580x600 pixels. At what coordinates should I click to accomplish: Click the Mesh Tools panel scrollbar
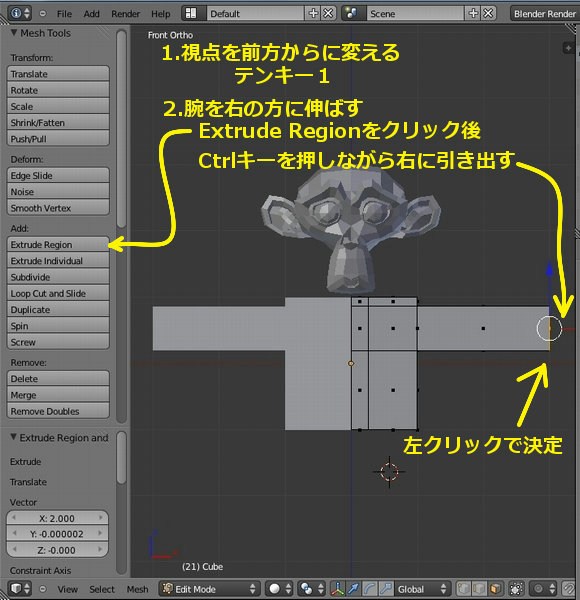(121, 129)
